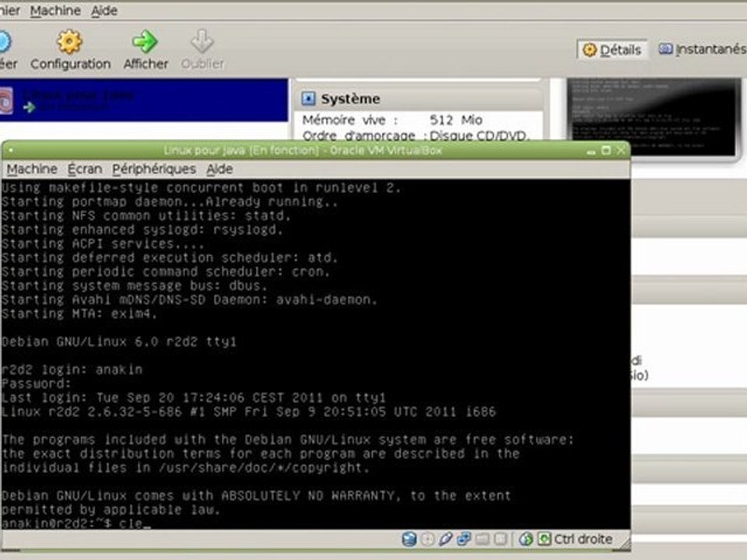This screenshot has height=560, width=747.
Task: Click the display status icon in VM statusbar
Action: pyautogui.click(x=500, y=539)
